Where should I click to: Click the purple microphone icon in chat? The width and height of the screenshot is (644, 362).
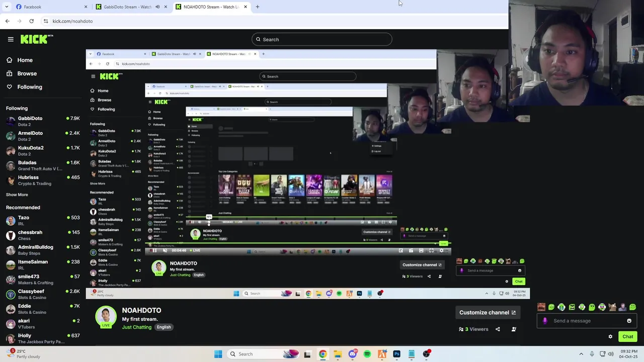point(545,321)
